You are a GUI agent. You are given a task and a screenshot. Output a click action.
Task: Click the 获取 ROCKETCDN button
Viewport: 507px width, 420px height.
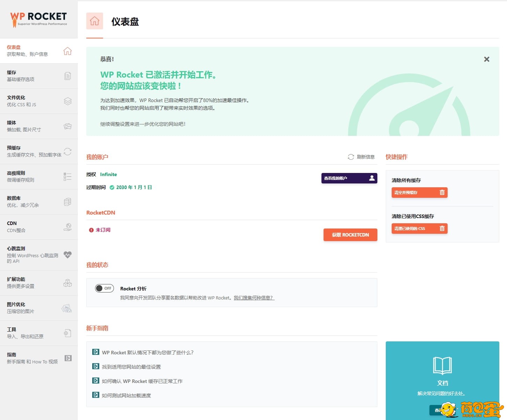tap(350, 235)
